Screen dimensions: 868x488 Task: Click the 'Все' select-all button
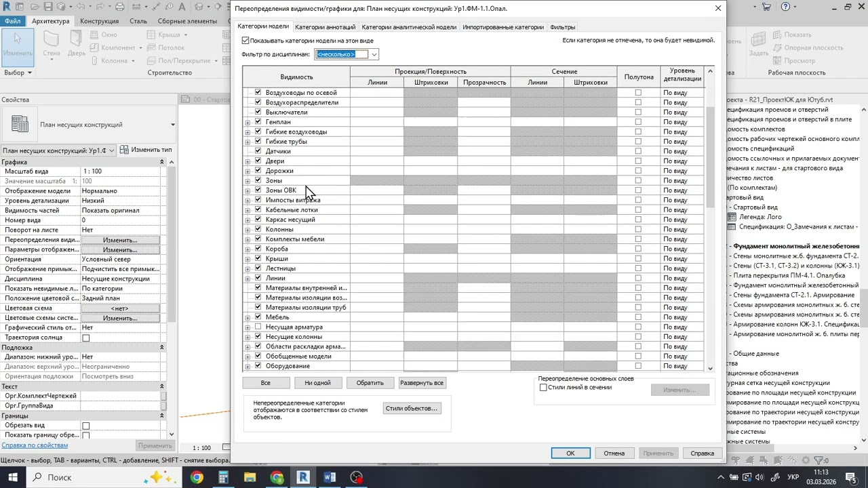(265, 383)
